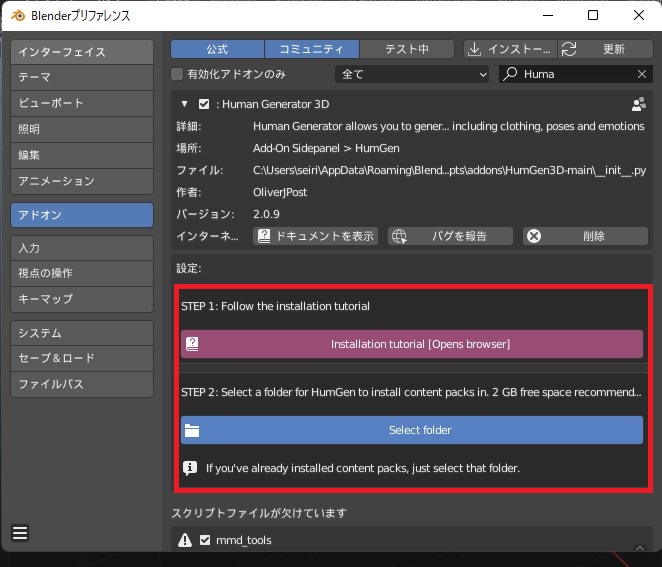Enable the 有効化アドオンのみ checkbox
The width and height of the screenshot is (662, 567).
(x=177, y=74)
